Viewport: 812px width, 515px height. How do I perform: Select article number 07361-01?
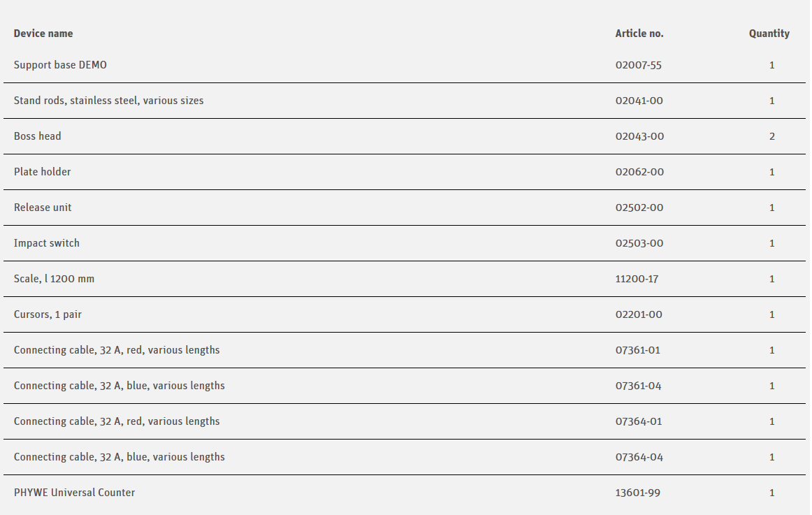coord(637,350)
